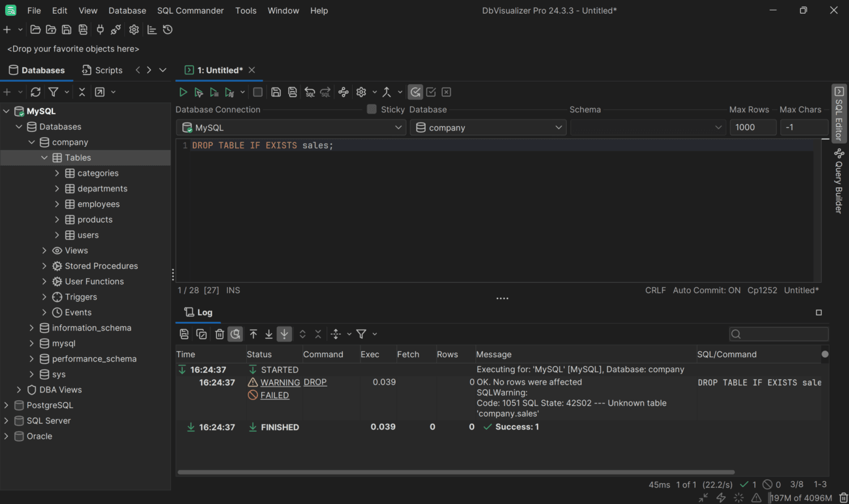Viewport: 849px width, 504px height.
Task: Click the garbage collection trash icon
Action: [x=843, y=498]
